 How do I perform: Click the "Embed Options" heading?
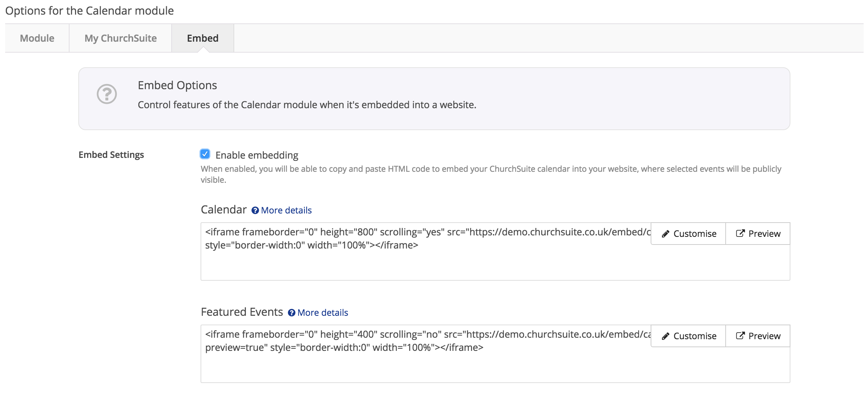pyautogui.click(x=177, y=86)
